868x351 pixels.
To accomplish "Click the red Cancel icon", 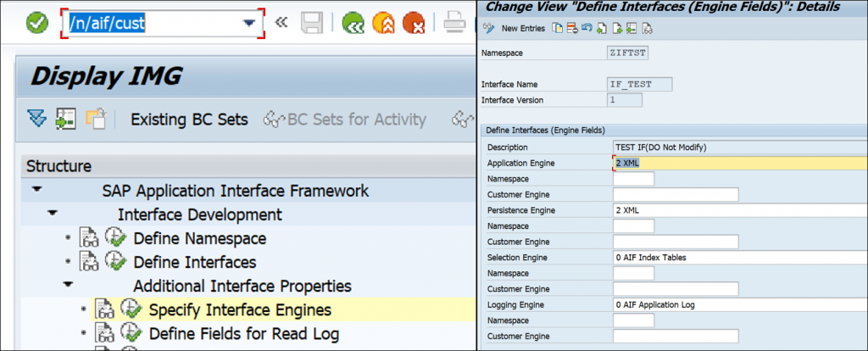I will click(414, 23).
